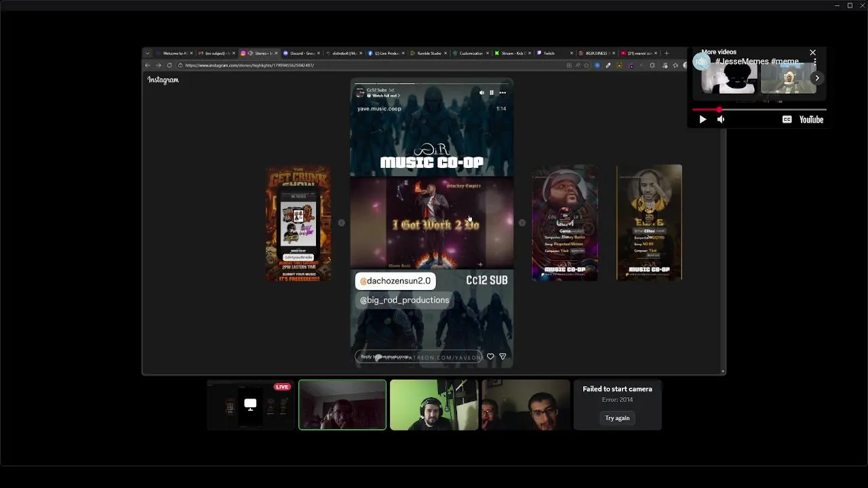This screenshot has width=868, height=488.
Task: Switch to the Welcome browser tab
Action: tap(173, 53)
